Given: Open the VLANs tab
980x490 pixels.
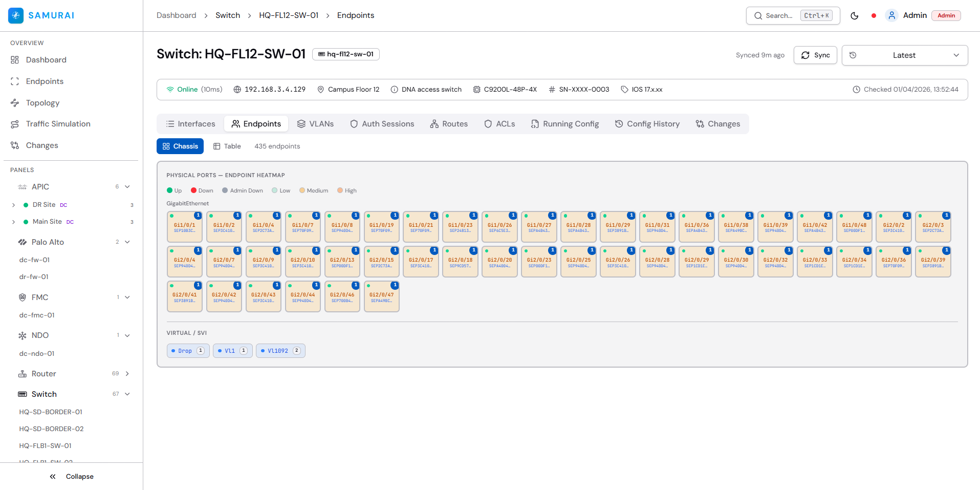Looking at the screenshot, I should pyautogui.click(x=316, y=123).
